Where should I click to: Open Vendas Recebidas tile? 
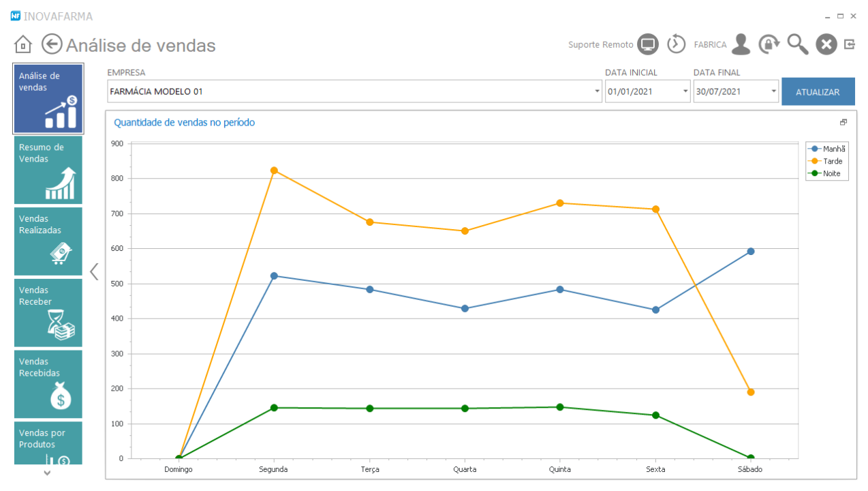tap(48, 384)
